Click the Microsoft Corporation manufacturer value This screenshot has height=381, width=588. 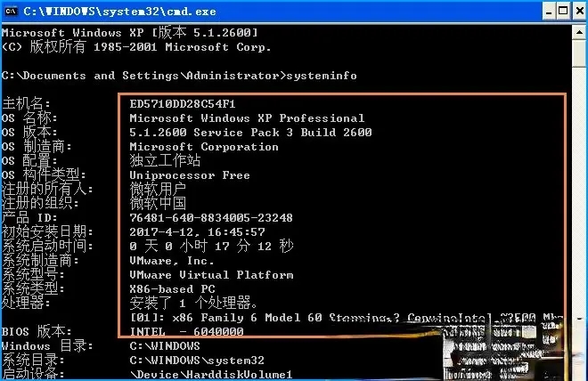(x=204, y=147)
